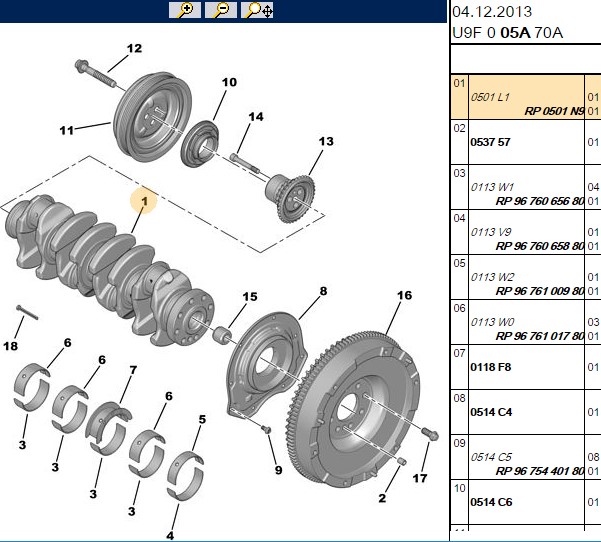Click the zoom and pan magnifier icon

pos(257,10)
